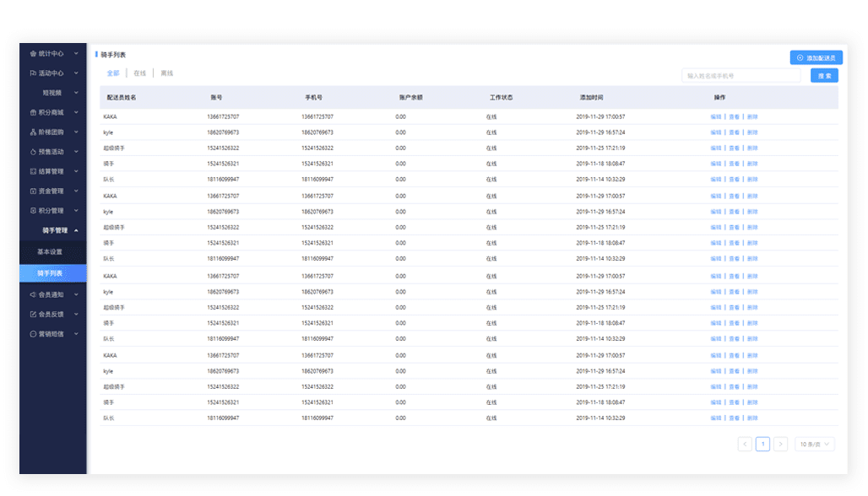Focus the name or phone search field
This screenshot has height=496, width=868.
click(741, 76)
